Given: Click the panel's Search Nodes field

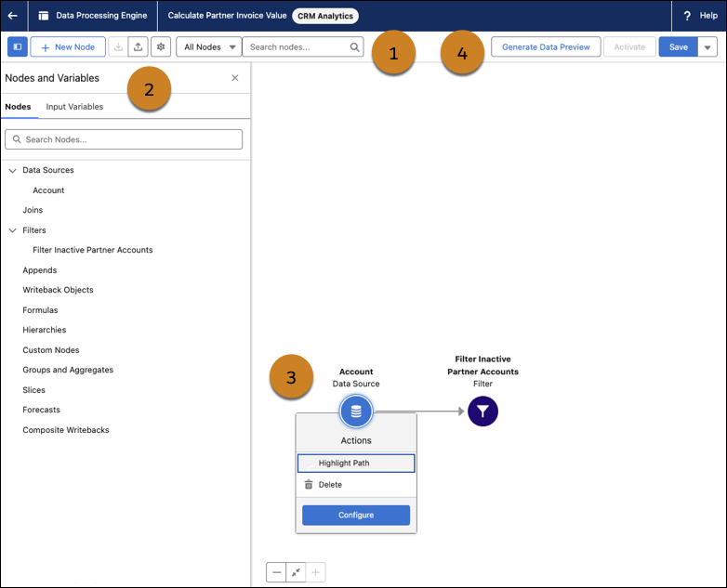Looking at the screenshot, I should point(124,139).
